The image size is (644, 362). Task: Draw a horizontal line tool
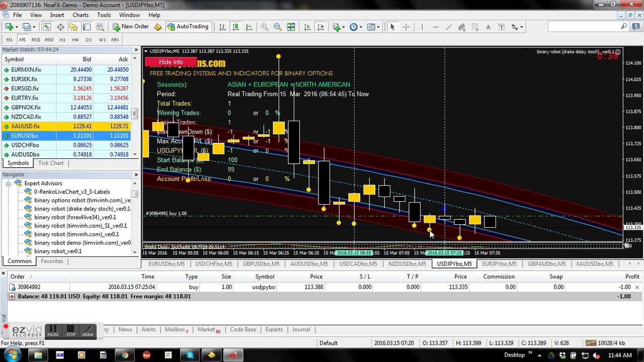436,27
